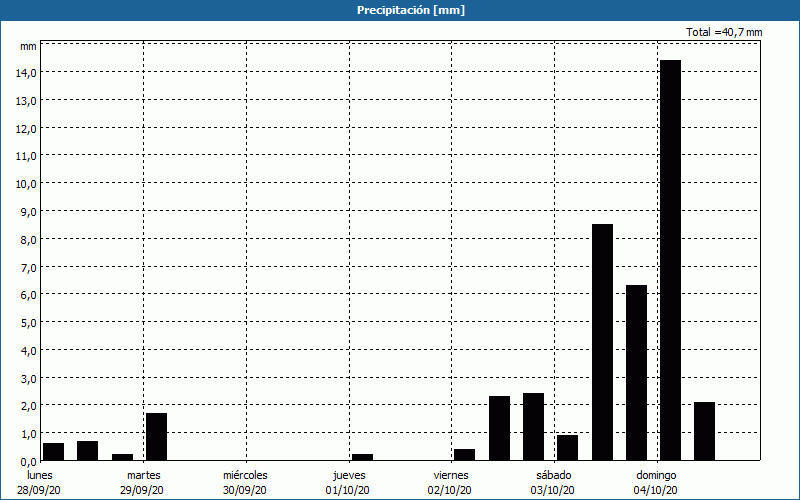
Task: Click the date 01/10/20
Action: [x=347, y=490]
